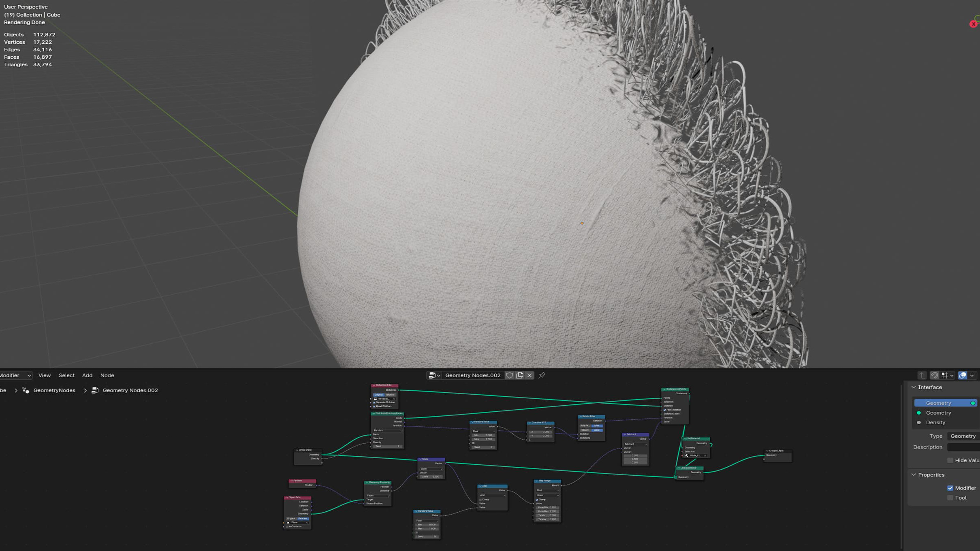The image size is (980, 551).
Task: Click the Seed field in Distribute Points node
Action: [388, 447]
